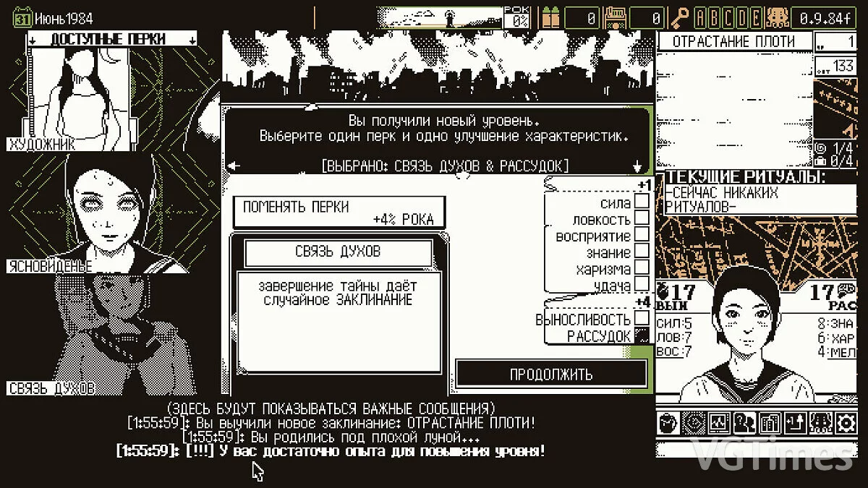
Task: Click the ВОС:7 stat
Action: click(675, 352)
